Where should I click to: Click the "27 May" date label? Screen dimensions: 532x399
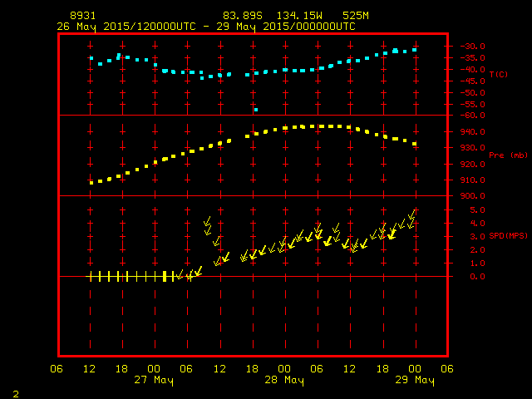tap(154, 380)
